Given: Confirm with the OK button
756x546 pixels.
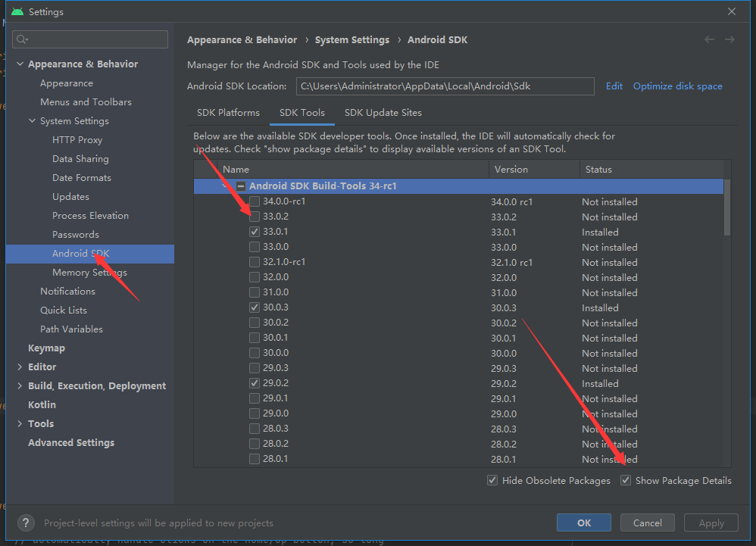Looking at the screenshot, I should pos(584,523).
